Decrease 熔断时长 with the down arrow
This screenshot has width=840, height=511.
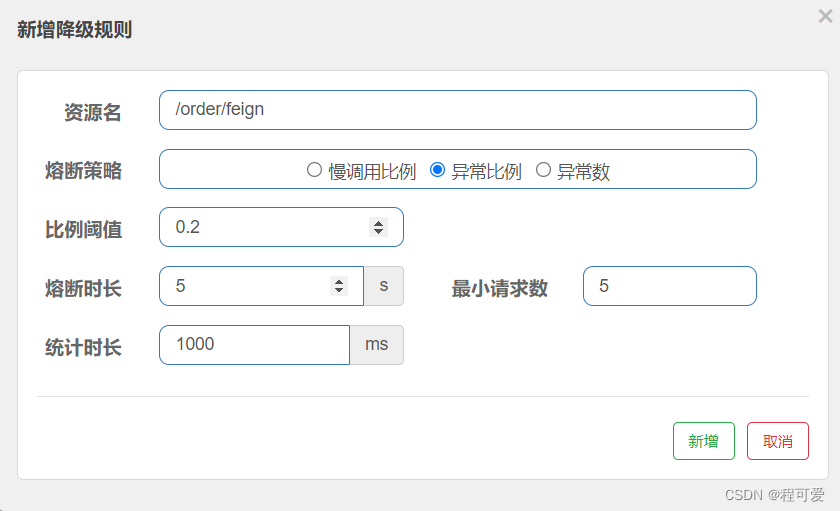click(x=339, y=290)
